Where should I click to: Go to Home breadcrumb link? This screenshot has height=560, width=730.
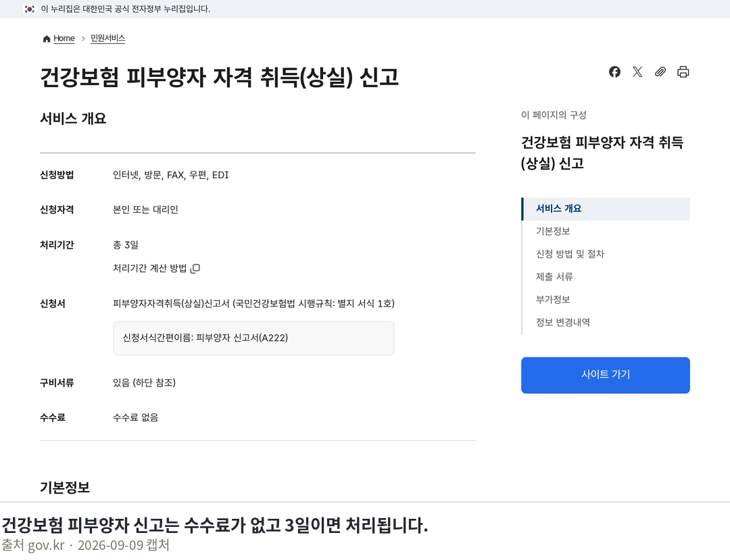pyautogui.click(x=64, y=38)
